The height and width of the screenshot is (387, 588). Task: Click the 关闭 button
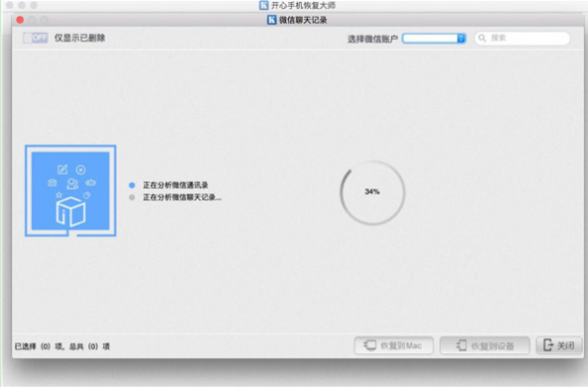[x=559, y=345]
